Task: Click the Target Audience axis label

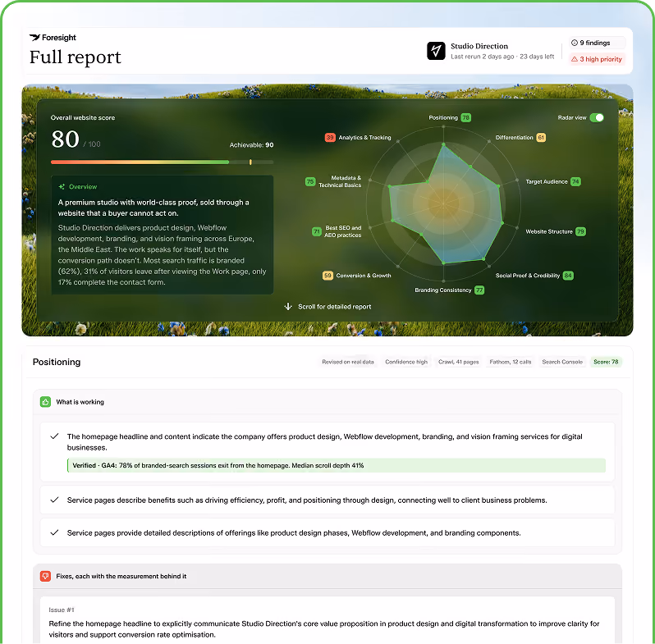Action: pos(547,181)
